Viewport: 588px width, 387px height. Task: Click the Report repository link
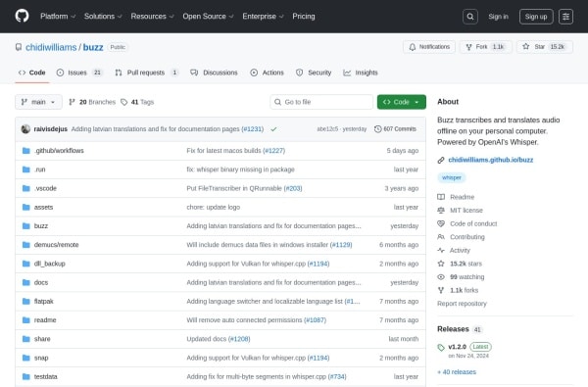[462, 304]
